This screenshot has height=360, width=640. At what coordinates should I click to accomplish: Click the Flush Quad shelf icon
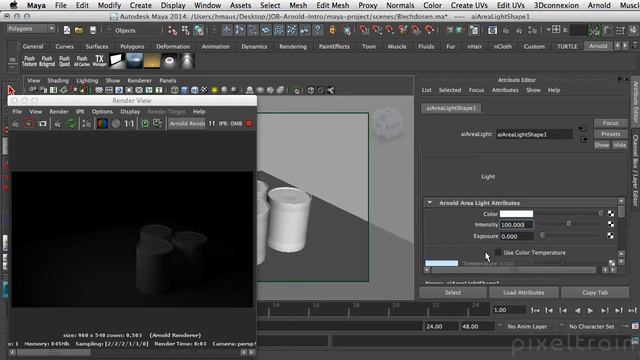click(64, 61)
